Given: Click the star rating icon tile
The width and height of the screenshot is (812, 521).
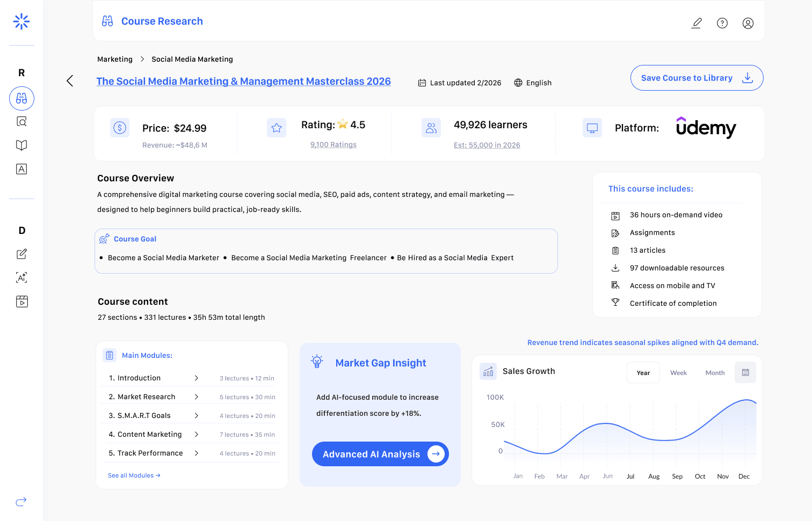Looking at the screenshot, I should [277, 128].
